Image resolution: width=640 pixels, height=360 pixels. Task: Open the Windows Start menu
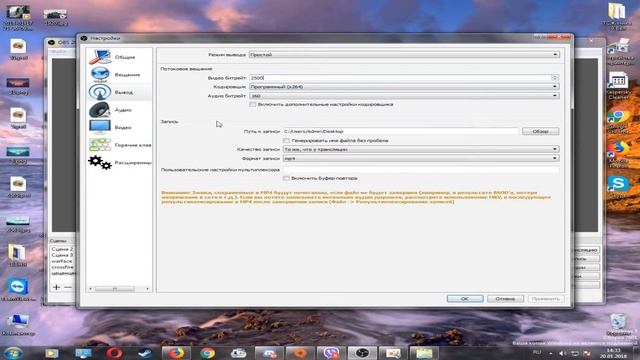tap(13, 353)
